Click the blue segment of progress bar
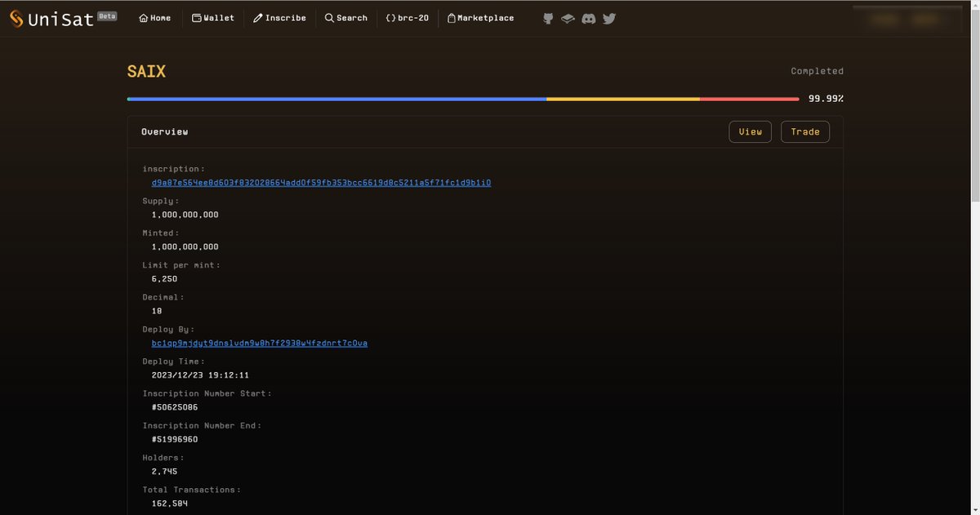Image resolution: width=980 pixels, height=515 pixels. [x=336, y=100]
